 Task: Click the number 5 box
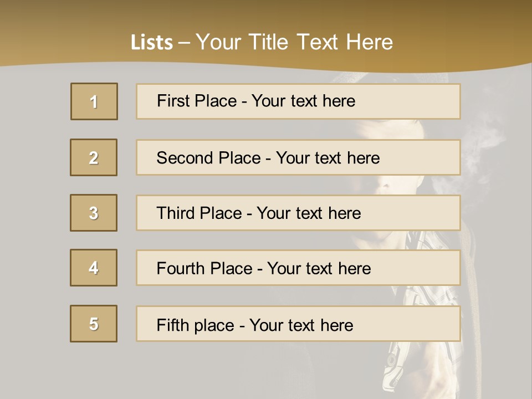tap(94, 324)
